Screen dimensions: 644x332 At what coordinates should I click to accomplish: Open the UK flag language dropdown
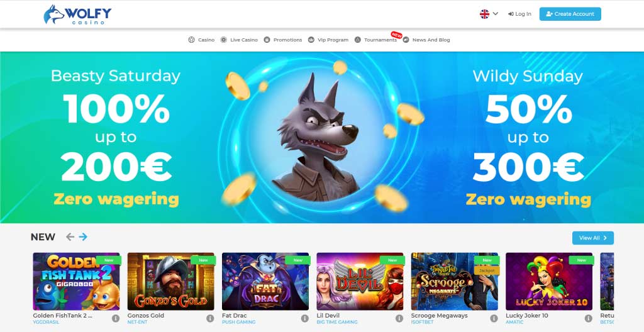pos(485,14)
